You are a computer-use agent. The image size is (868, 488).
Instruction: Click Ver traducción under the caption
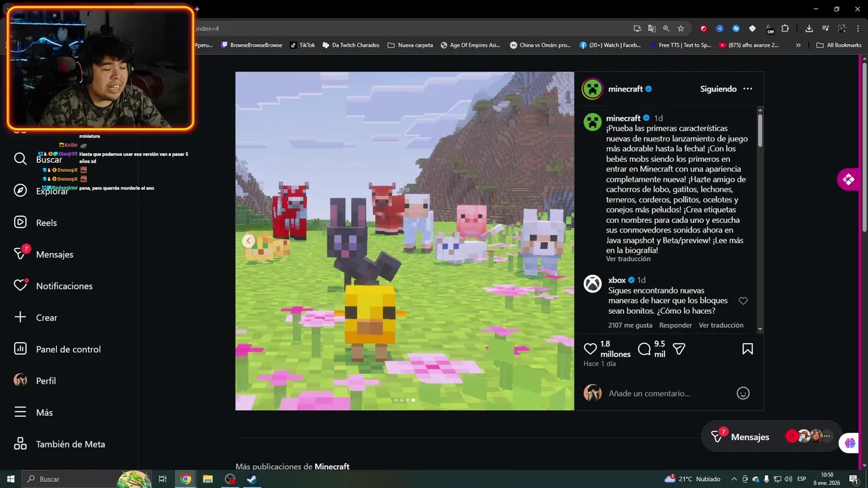click(x=628, y=259)
